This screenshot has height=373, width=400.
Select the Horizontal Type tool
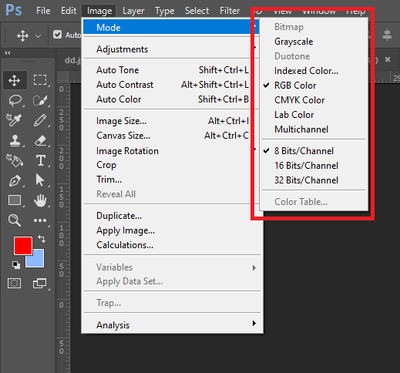click(x=40, y=161)
